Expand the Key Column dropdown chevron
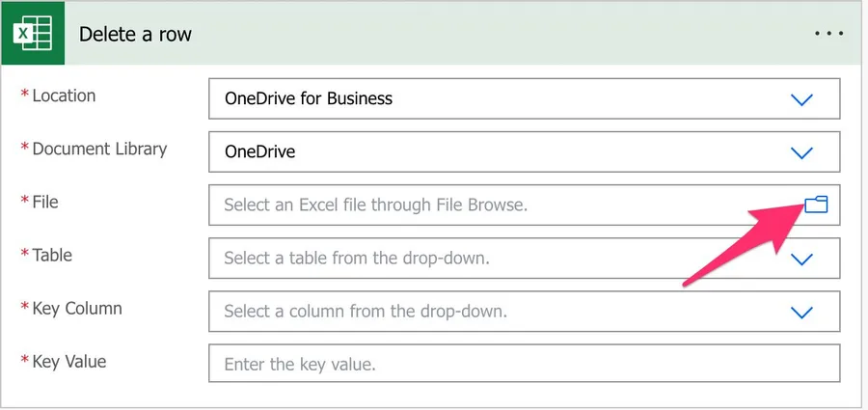Image resolution: width=868 pixels, height=410 pixels. [x=801, y=312]
